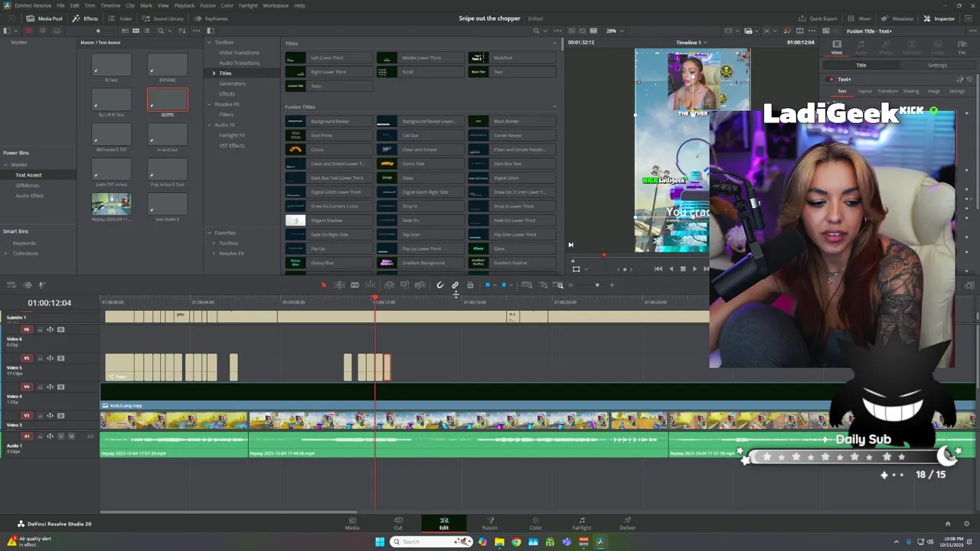
Task: Collapse the Audio FX group
Action: (x=209, y=125)
